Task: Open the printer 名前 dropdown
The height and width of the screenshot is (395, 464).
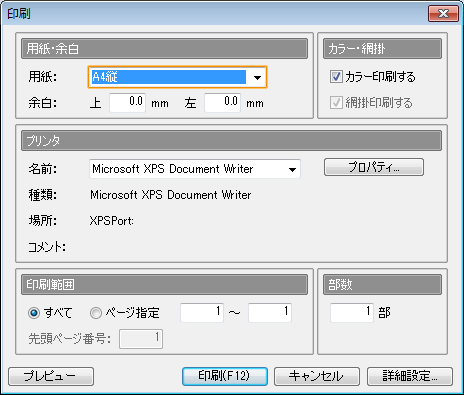Action: pos(195,169)
